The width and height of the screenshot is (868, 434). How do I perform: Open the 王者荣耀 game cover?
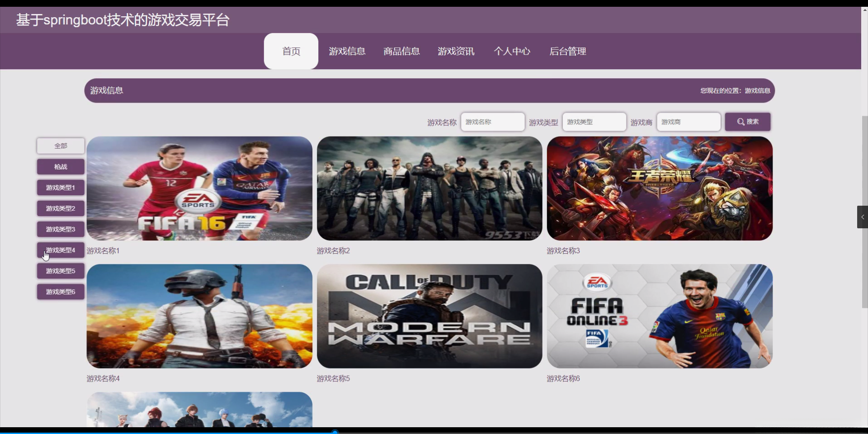(660, 189)
